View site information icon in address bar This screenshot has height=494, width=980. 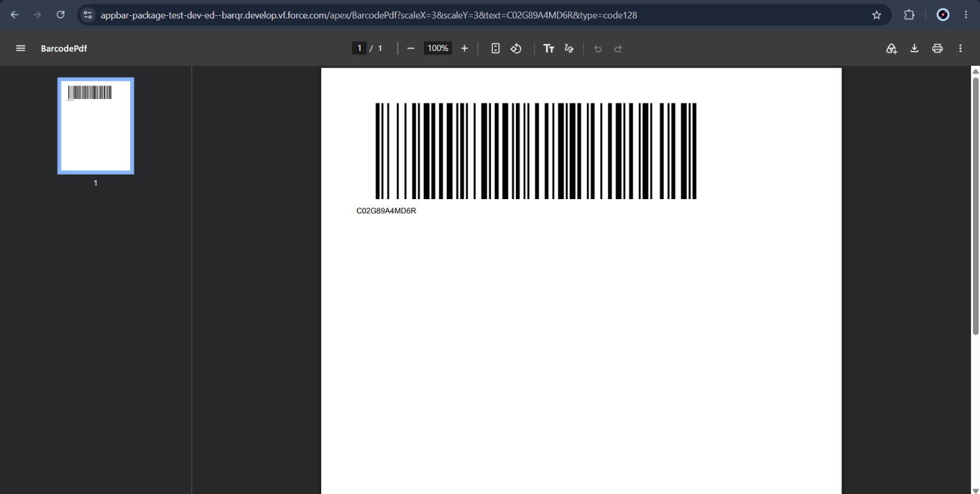(x=88, y=15)
